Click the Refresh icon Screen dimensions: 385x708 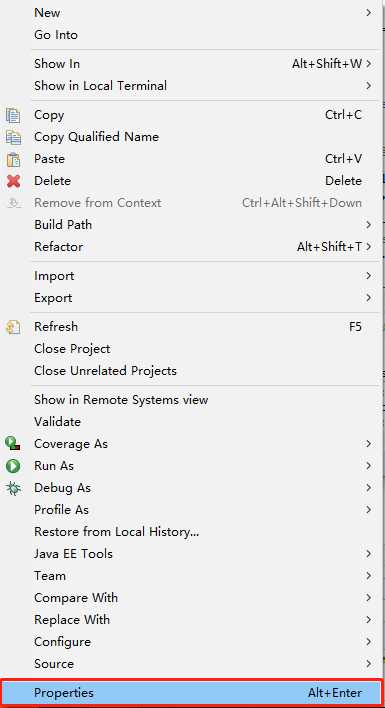click(13, 327)
